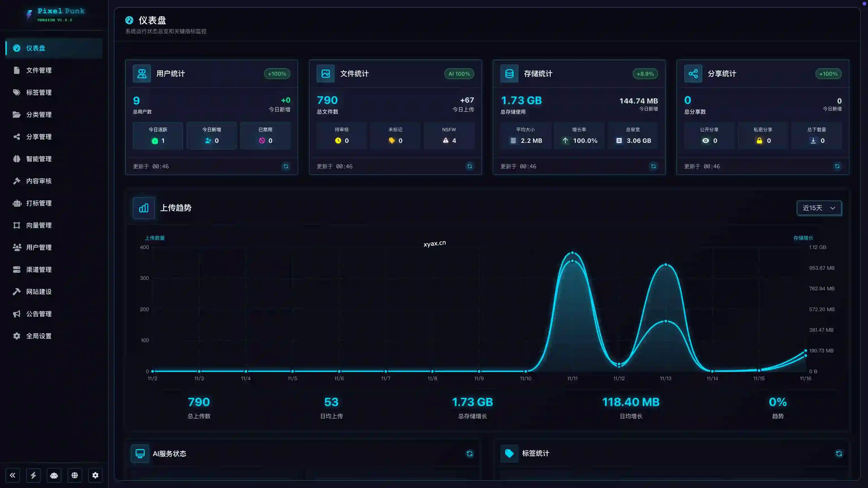Open settings gear in bottom bar

tap(95, 475)
